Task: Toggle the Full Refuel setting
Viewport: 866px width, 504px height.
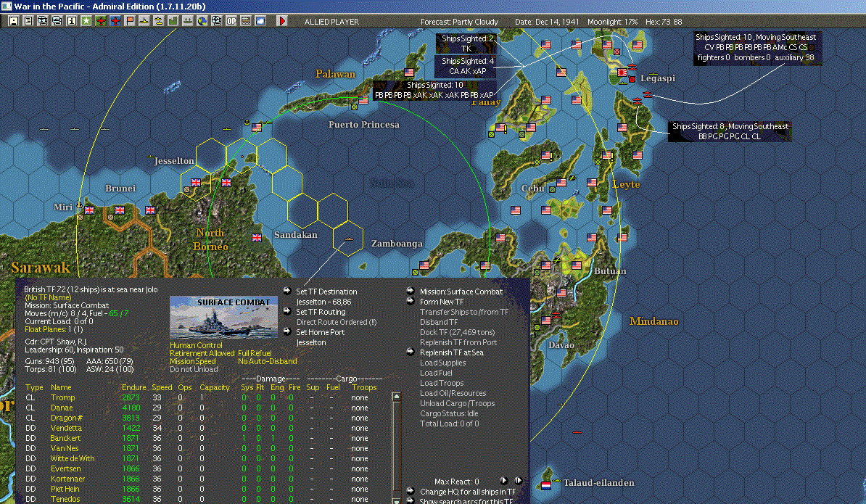Action: click(255, 353)
